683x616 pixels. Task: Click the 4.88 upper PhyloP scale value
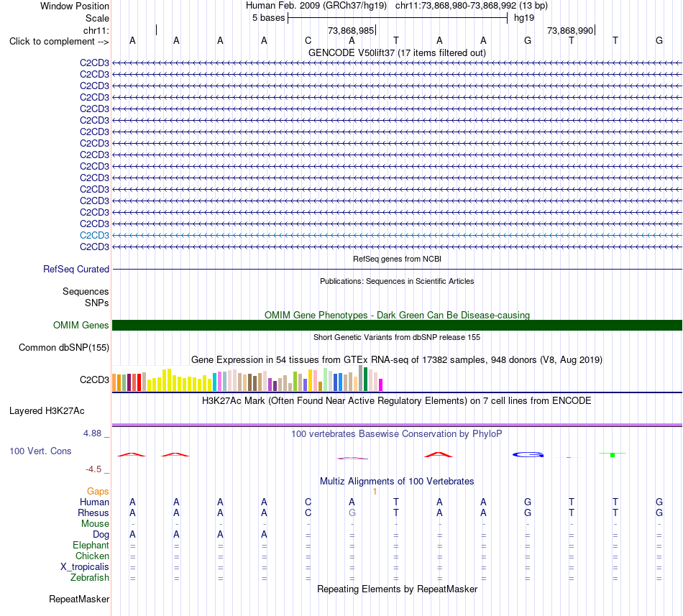tap(92, 433)
